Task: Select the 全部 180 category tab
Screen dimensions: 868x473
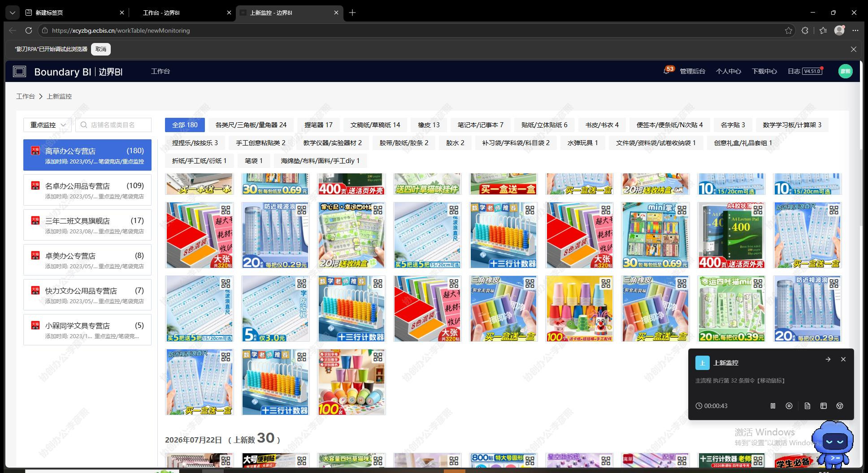Action: pyautogui.click(x=185, y=125)
